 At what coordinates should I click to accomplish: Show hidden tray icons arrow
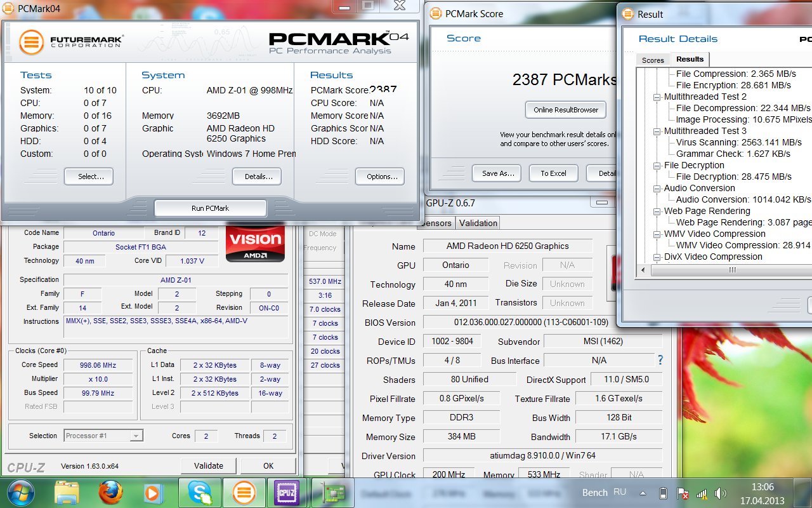pyautogui.click(x=643, y=493)
